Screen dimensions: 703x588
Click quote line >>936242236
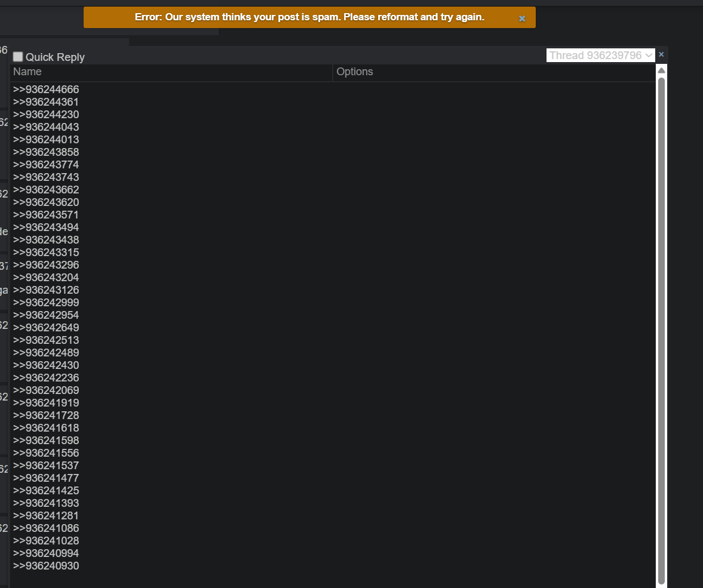46,378
